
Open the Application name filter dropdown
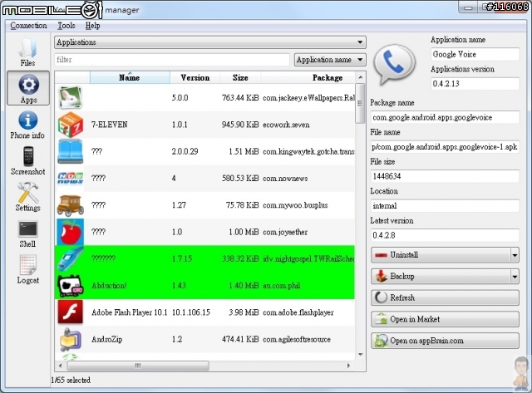(x=330, y=60)
